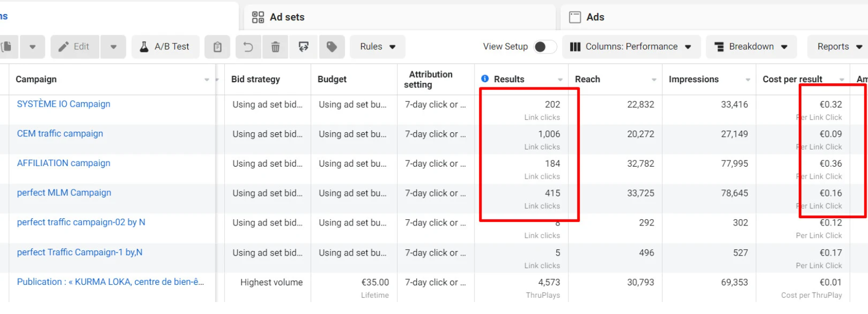Open the CEM traffic campaign link
The image size is (868, 314).
(60, 134)
